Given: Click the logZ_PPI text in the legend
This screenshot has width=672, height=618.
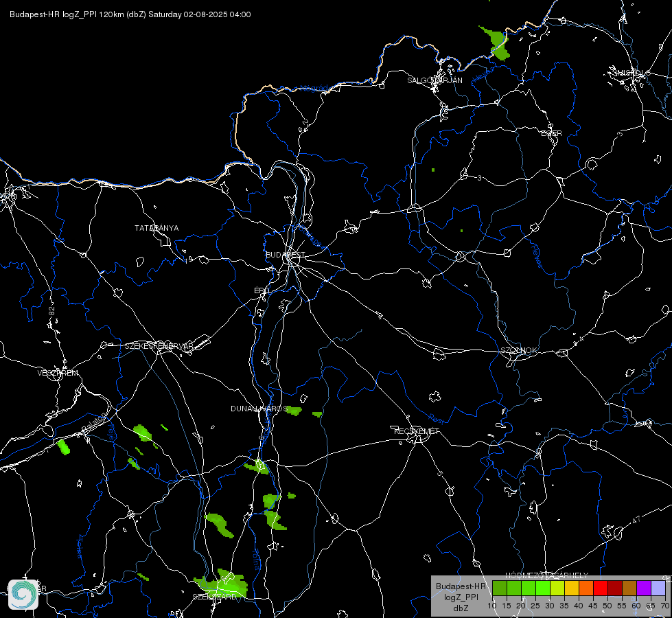Looking at the screenshot, I should pyautogui.click(x=461, y=597).
